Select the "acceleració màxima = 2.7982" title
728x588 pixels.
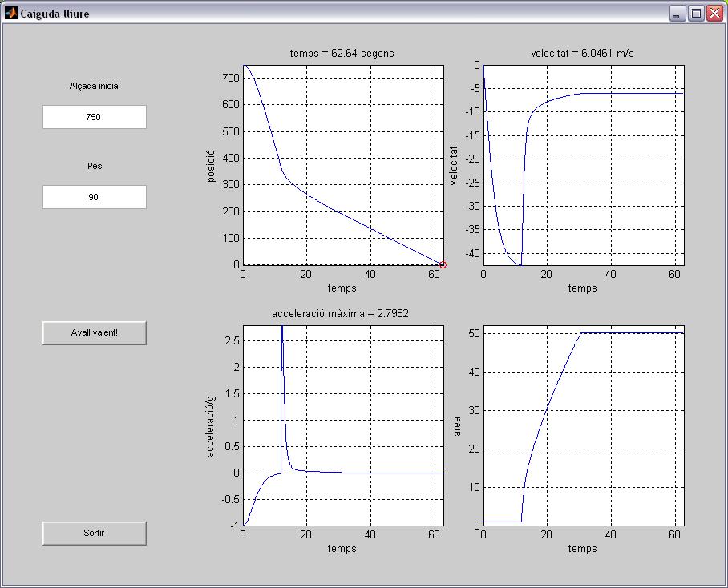tap(340, 313)
